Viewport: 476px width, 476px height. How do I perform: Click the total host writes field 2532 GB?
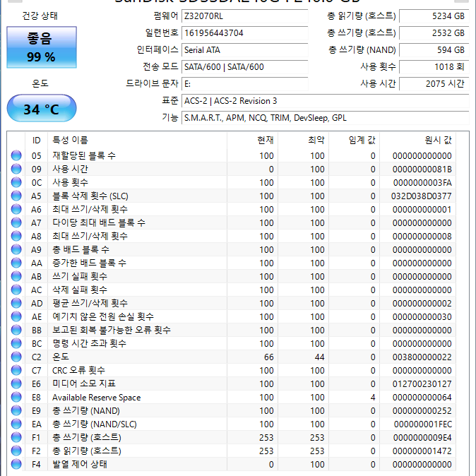coord(434,33)
